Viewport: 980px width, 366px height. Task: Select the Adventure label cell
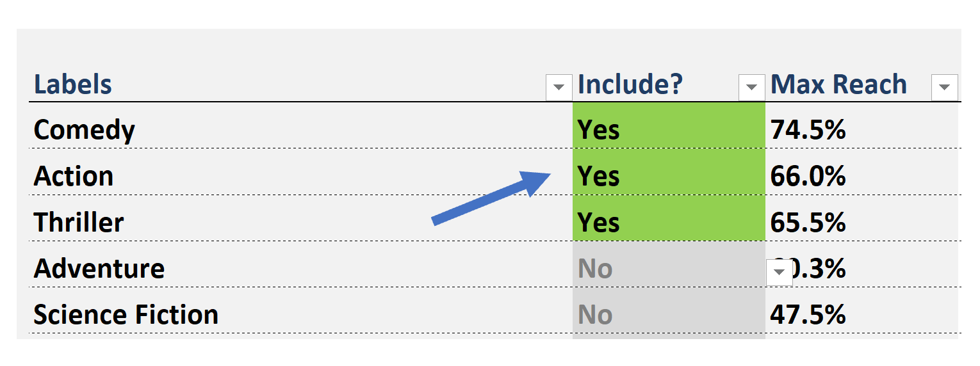[301, 264]
